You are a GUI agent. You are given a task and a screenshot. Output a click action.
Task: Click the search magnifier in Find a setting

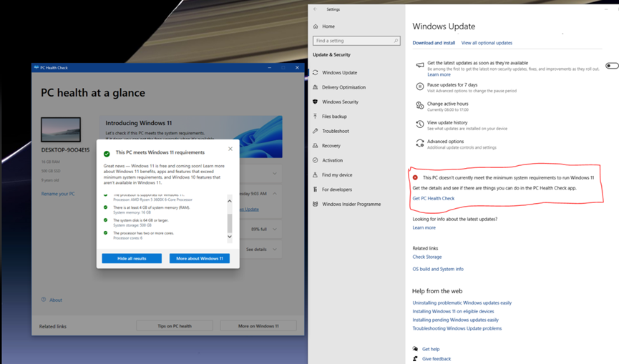point(396,41)
